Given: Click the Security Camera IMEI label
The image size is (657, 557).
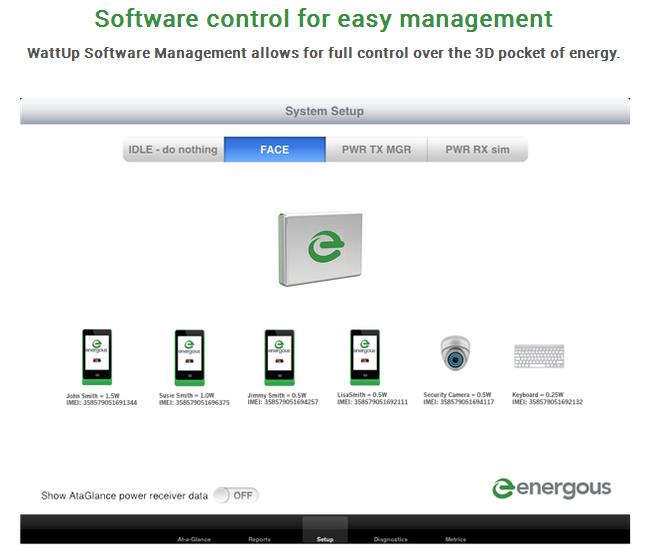Looking at the screenshot, I should 459,402.
